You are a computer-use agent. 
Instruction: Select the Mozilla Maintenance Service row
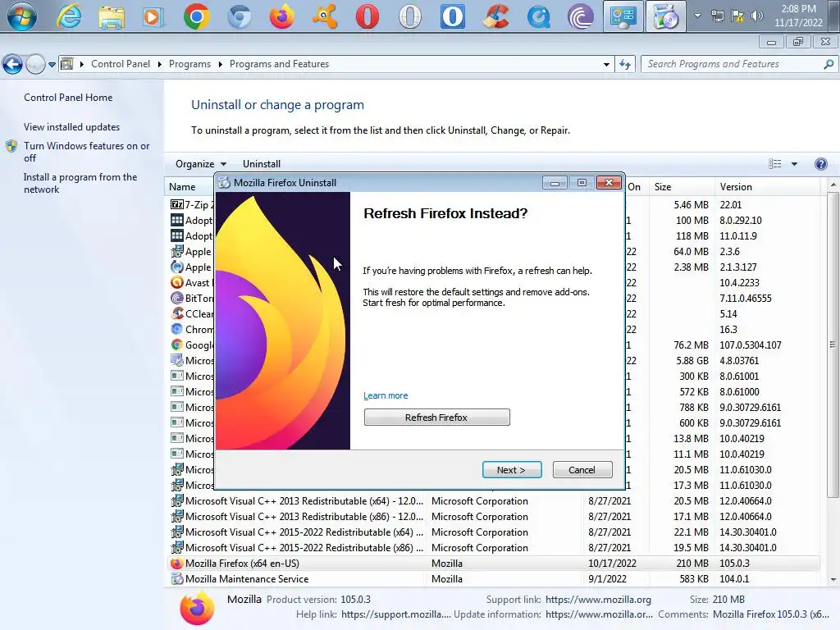pos(493,579)
